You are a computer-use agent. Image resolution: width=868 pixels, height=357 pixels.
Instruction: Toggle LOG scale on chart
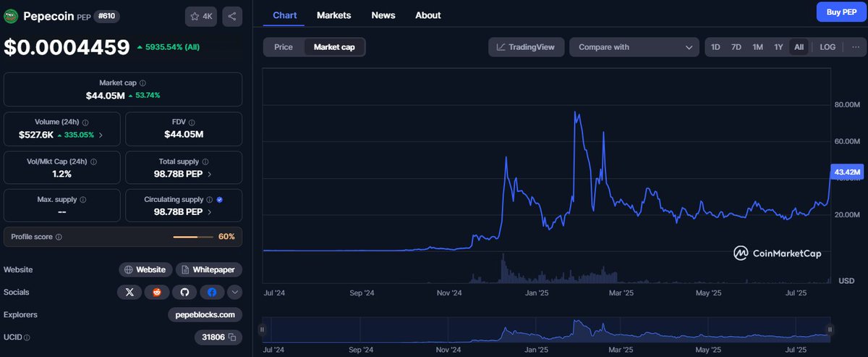pyautogui.click(x=827, y=47)
